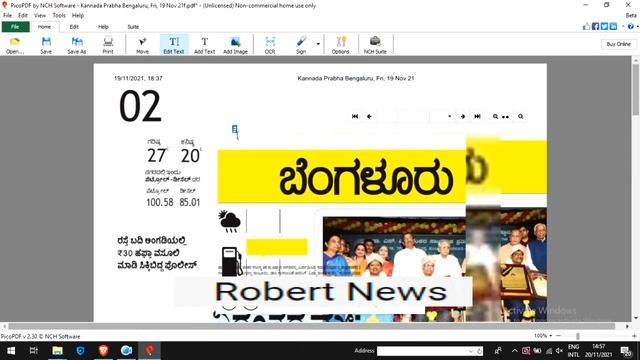
Task: Click the green File ribbon button
Action: 16,27
